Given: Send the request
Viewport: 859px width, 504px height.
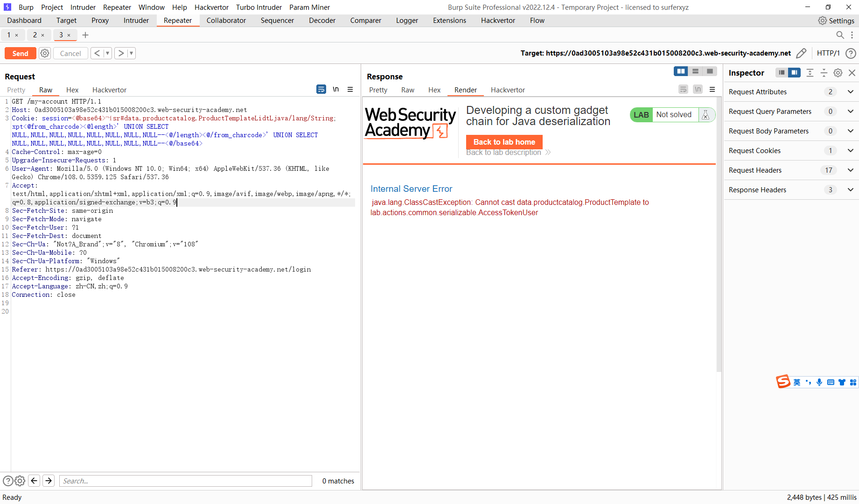Looking at the screenshot, I should point(20,53).
